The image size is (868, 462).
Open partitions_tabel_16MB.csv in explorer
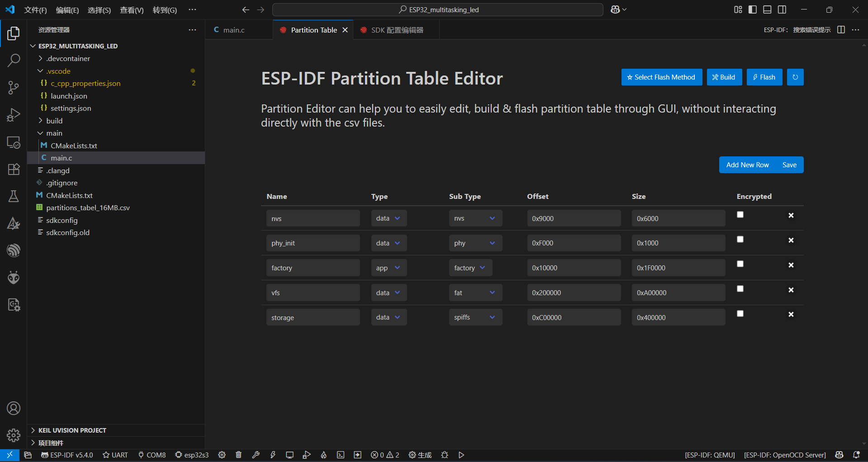point(88,207)
